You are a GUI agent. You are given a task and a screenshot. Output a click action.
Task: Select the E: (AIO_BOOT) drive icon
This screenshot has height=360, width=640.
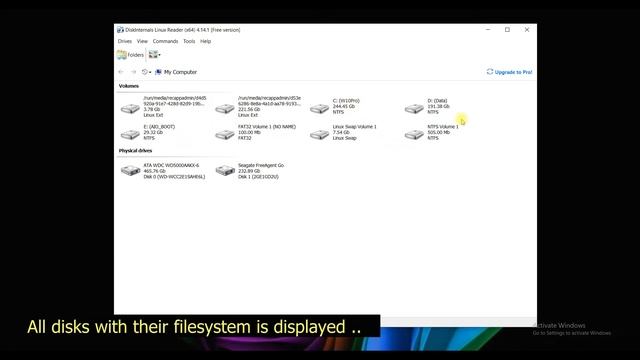click(x=130, y=134)
